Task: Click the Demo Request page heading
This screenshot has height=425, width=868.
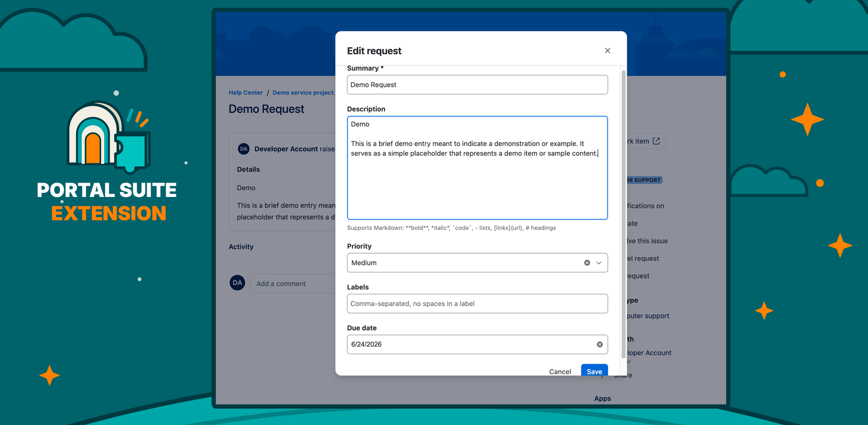Action: click(266, 109)
